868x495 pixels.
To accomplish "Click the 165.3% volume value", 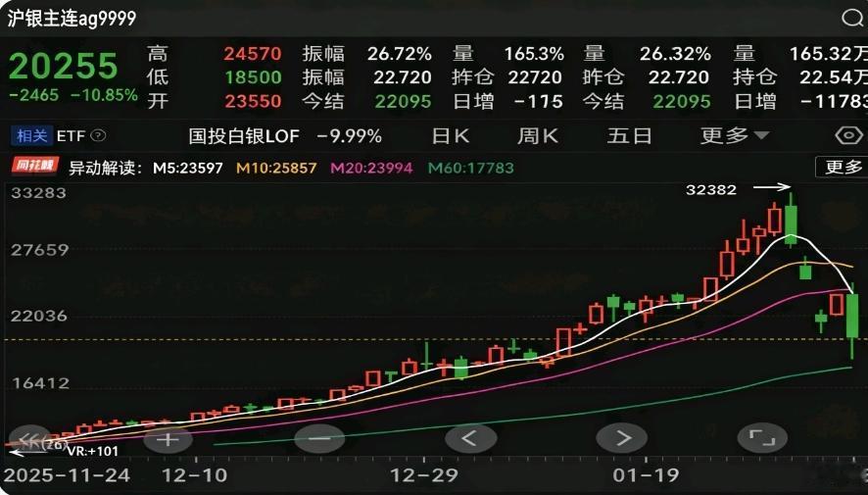I will 534,54.
